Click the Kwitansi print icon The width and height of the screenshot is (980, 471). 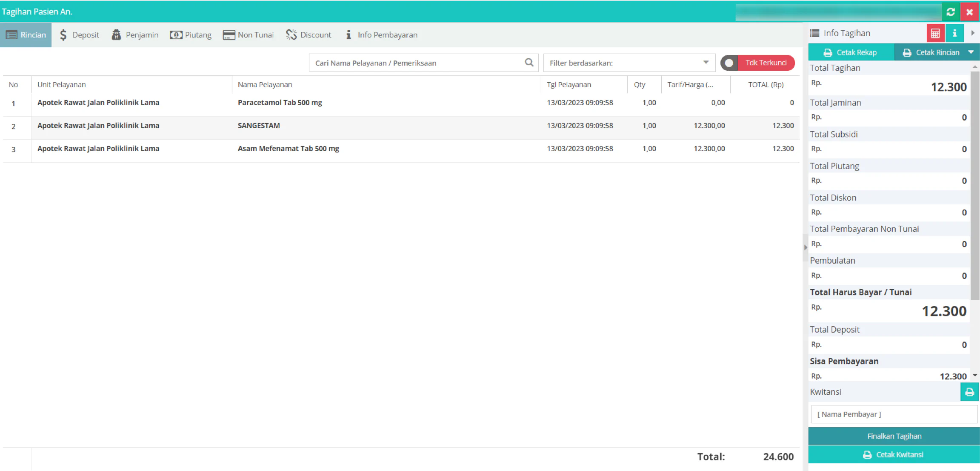click(x=969, y=392)
